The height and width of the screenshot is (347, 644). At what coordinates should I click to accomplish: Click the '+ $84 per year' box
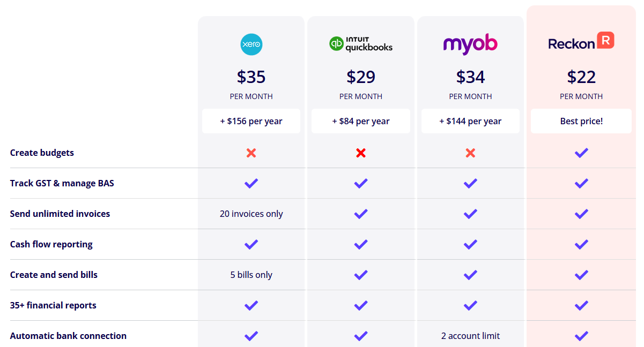[361, 121]
